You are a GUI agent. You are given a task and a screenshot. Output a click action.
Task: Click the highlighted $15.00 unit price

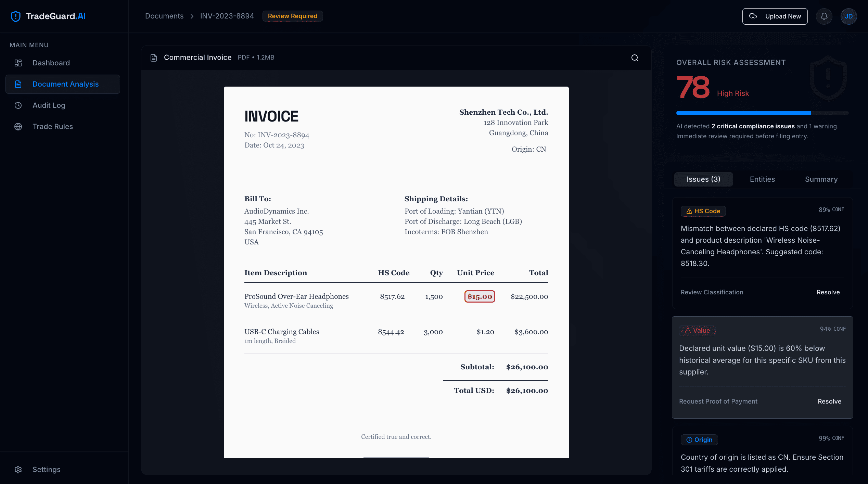tap(480, 297)
